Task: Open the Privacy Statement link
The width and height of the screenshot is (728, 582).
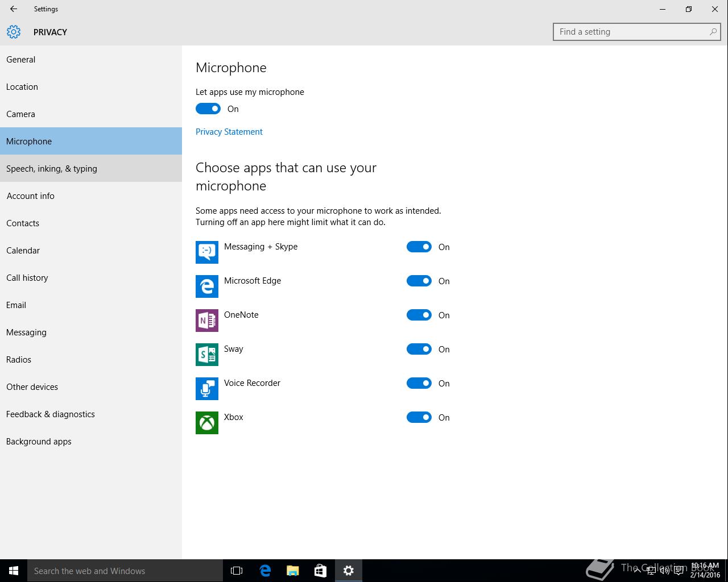Action: pyautogui.click(x=229, y=132)
